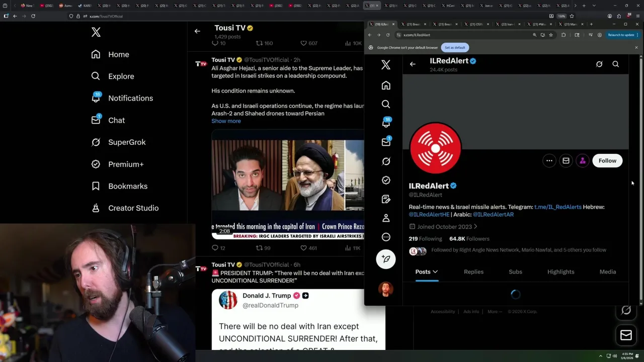The image size is (644, 362).
Task: Click the ILRedAlert profile picture
Action: (436, 148)
